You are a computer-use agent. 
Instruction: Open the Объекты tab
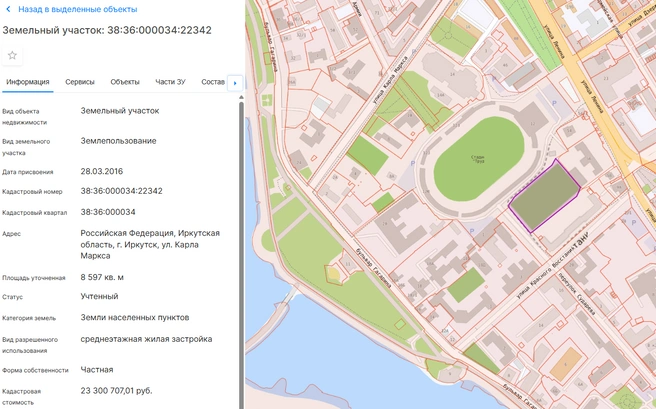(x=125, y=82)
